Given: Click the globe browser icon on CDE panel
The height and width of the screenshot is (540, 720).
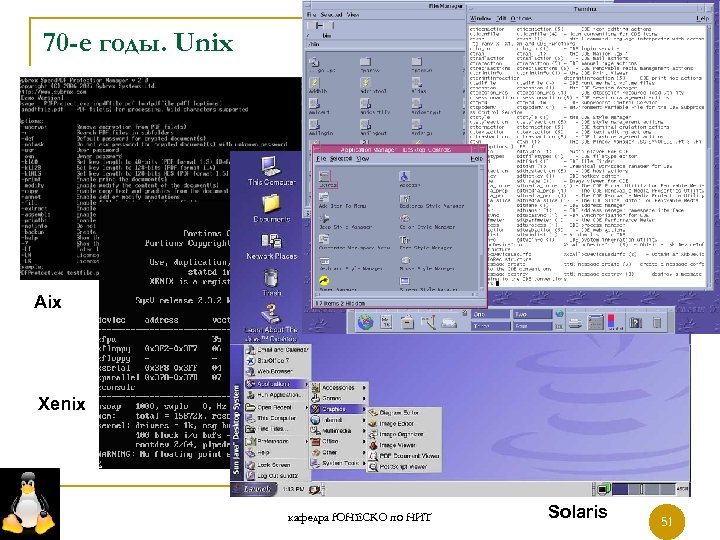Looking at the screenshot, I should click(366, 322).
